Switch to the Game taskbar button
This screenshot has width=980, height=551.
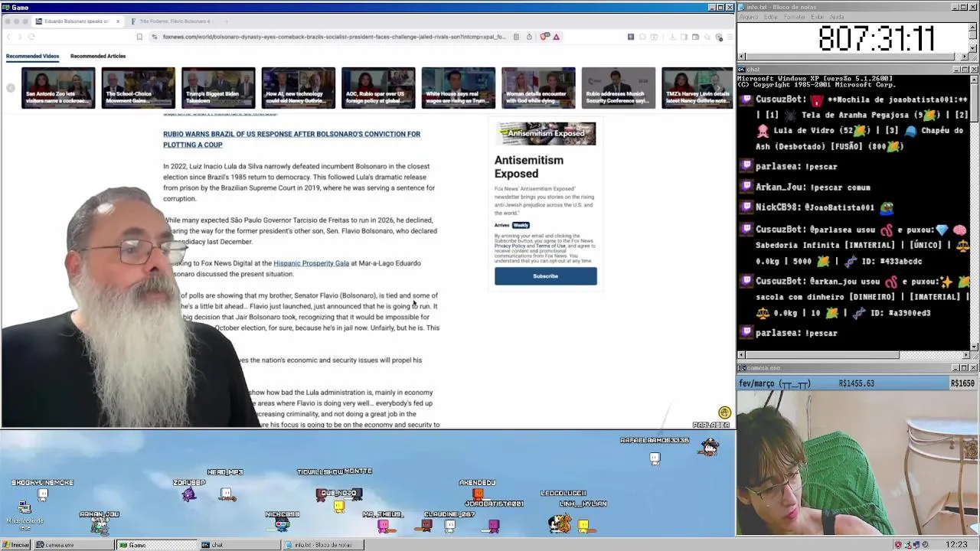pyautogui.click(x=157, y=545)
